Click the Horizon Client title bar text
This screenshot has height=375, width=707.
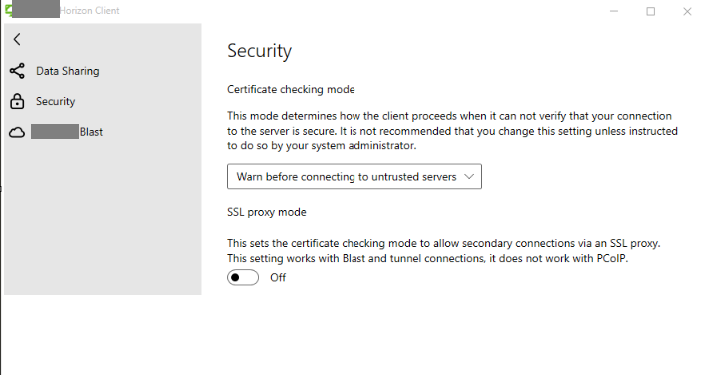click(x=90, y=10)
